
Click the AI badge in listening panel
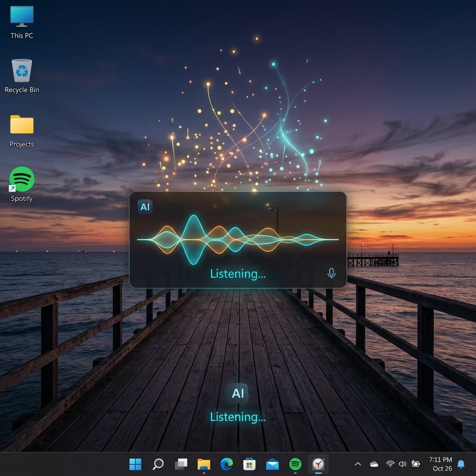point(145,207)
